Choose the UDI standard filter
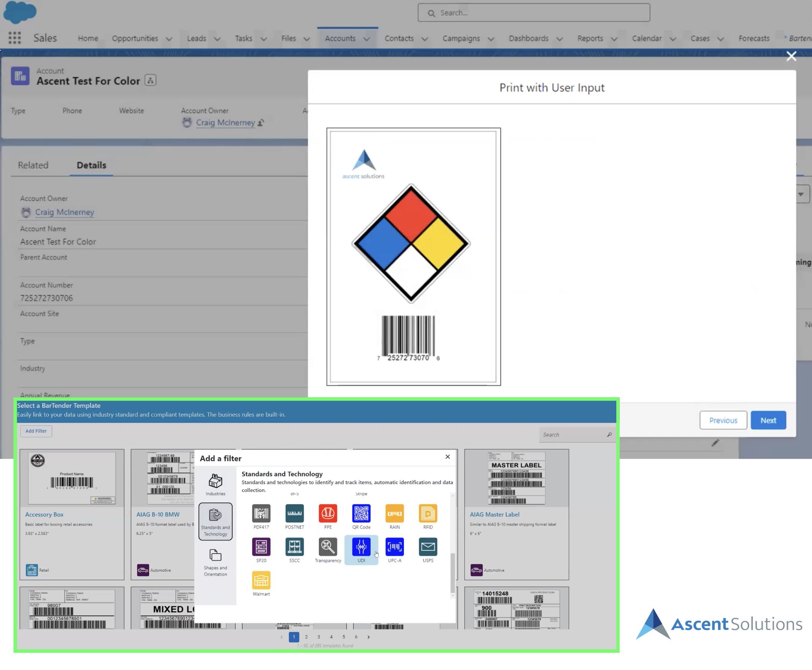 tap(361, 547)
